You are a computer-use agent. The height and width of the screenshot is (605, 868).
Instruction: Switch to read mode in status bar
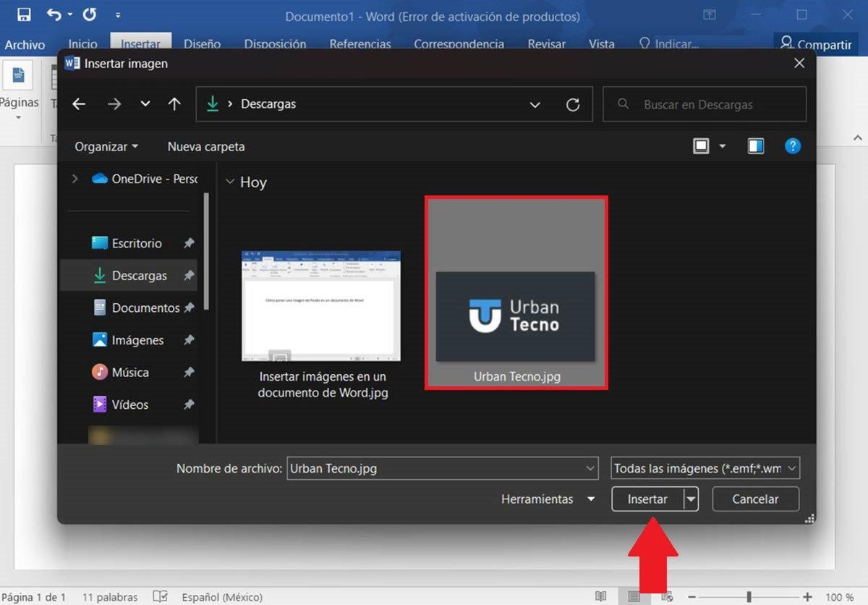600,596
